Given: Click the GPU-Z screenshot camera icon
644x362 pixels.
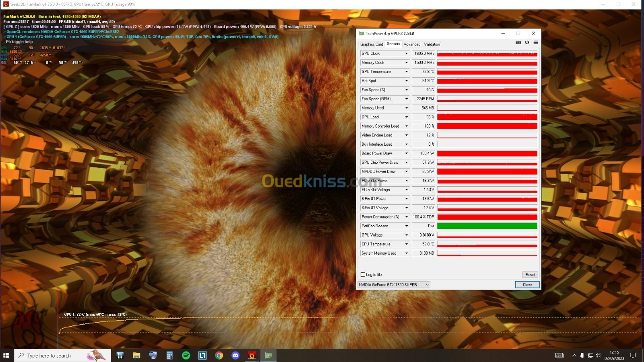Looking at the screenshot, I should pyautogui.click(x=518, y=42).
